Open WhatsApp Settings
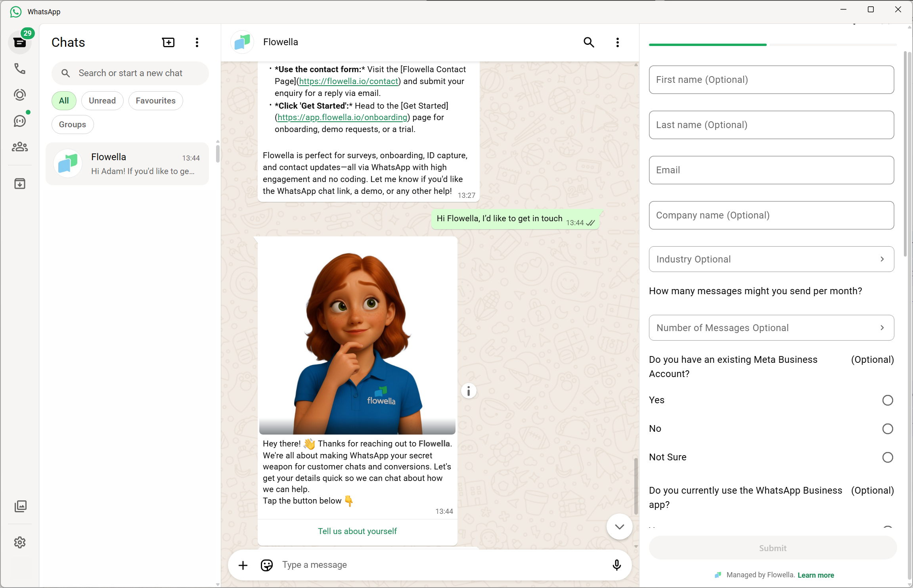Viewport: 913px width, 588px height. [x=20, y=542]
